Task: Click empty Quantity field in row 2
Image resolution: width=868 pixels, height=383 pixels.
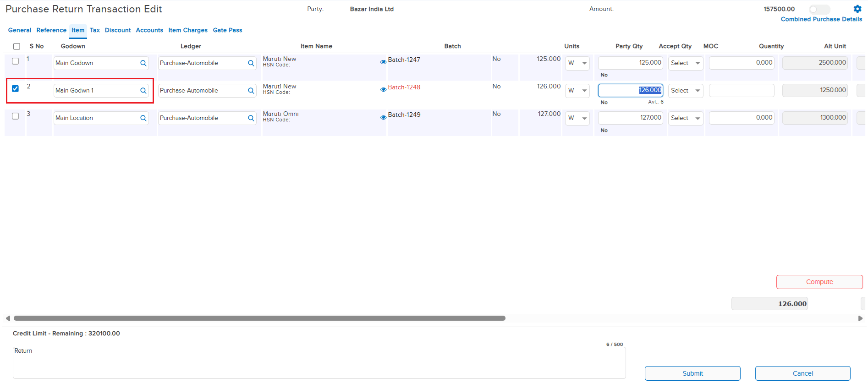Action: click(x=742, y=90)
